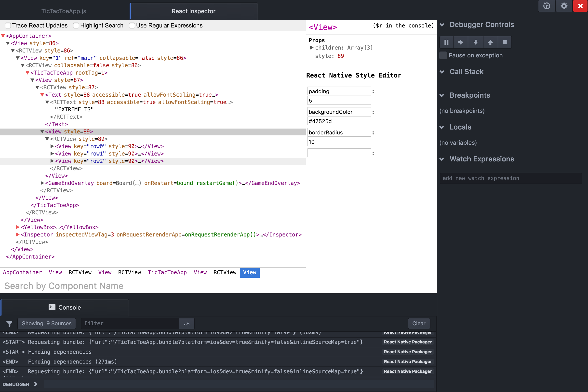Enable Pause on exception checkbox
Screen dimensions: 588x392
(x=443, y=55)
